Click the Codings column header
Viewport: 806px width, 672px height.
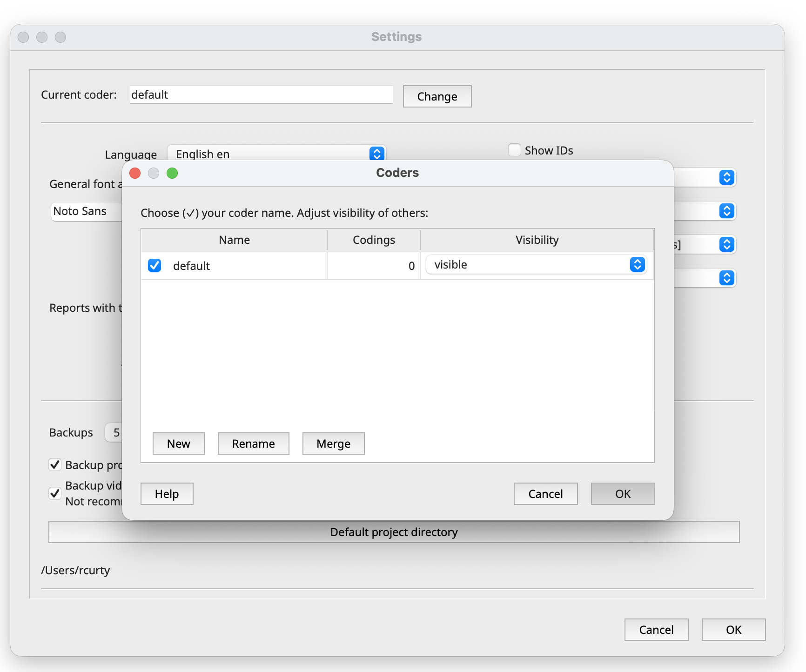pos(374,240)
